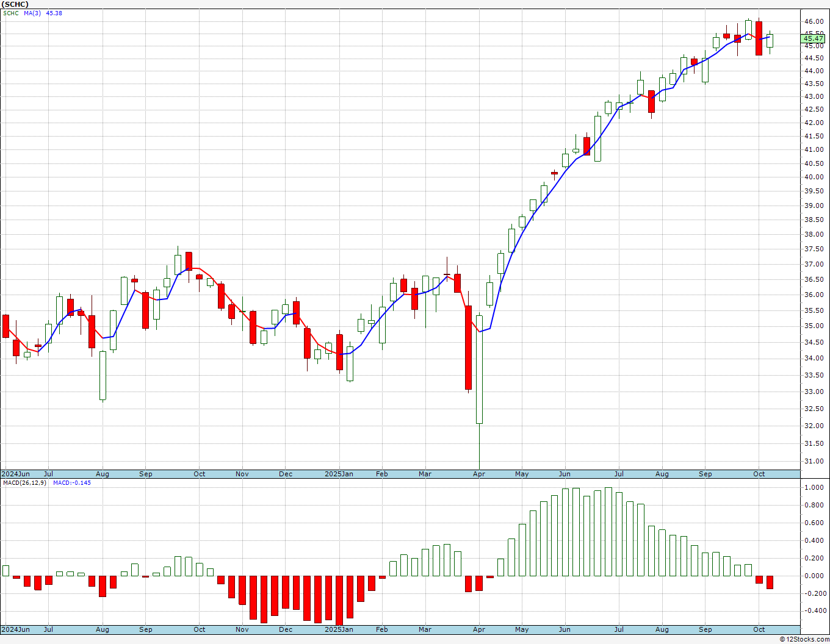Click Nov on the price chart date axis
This screenshot has width=830, height=644.
point(242,474)
